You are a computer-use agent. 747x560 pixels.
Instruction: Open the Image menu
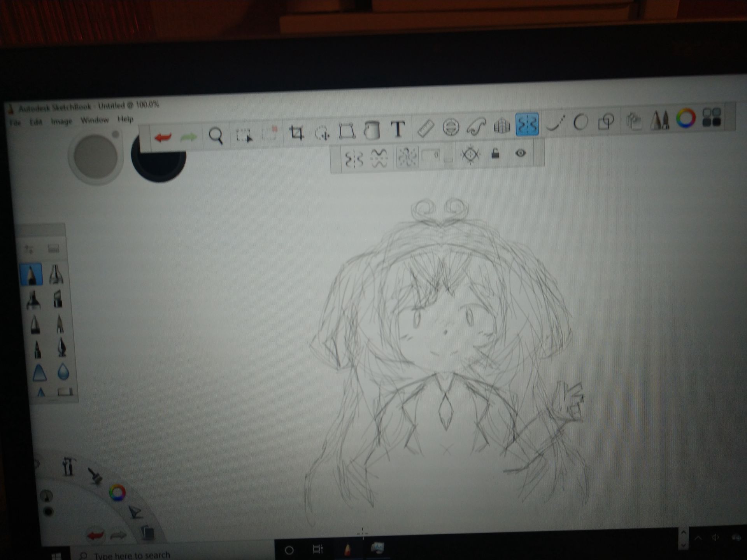[x=61, y=121]
